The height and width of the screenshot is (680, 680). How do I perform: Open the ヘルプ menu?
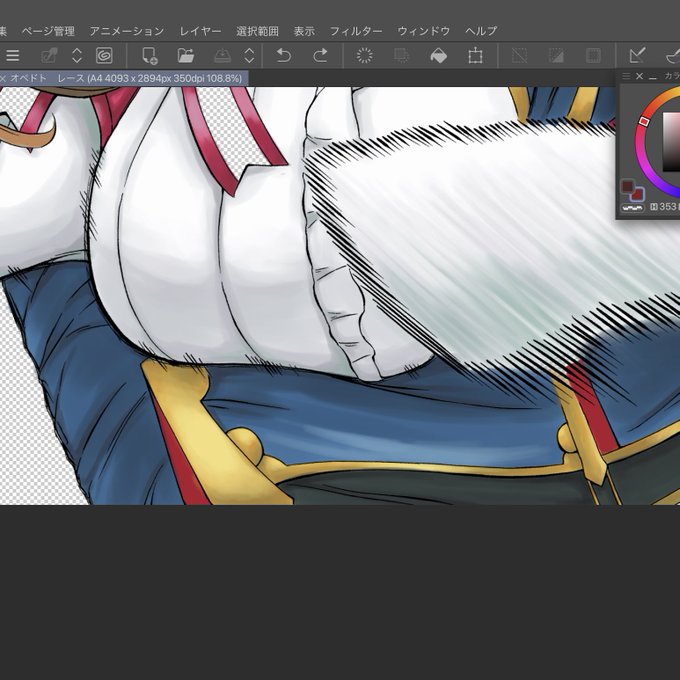pos(481,31)
